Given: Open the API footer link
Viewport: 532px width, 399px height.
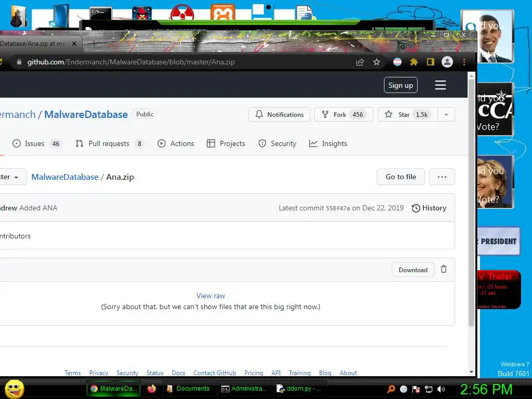Looking at the screenshot, I should tap(276, 373).
